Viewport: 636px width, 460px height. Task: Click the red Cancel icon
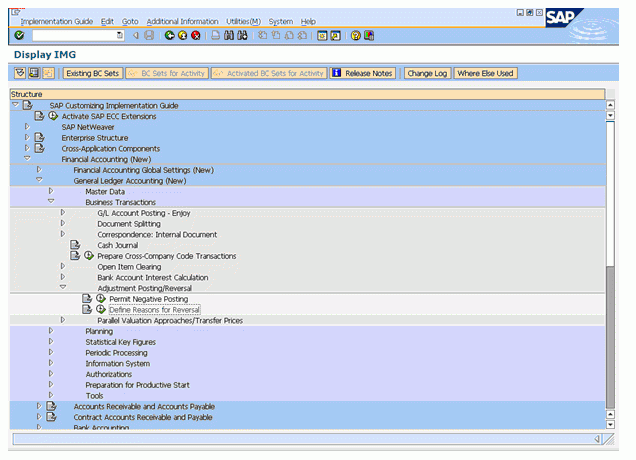(x=196, y=36)
